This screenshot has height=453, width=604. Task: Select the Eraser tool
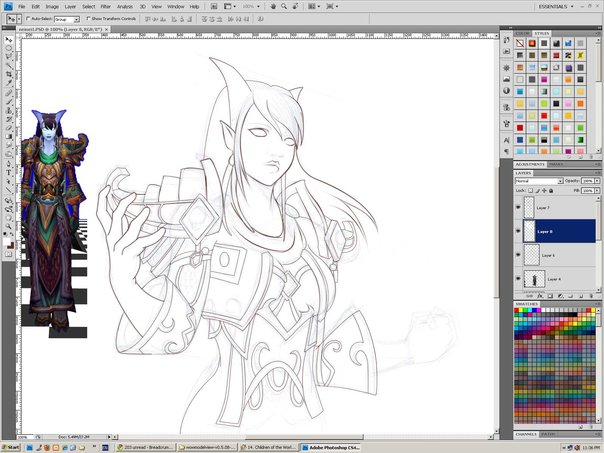8,128
